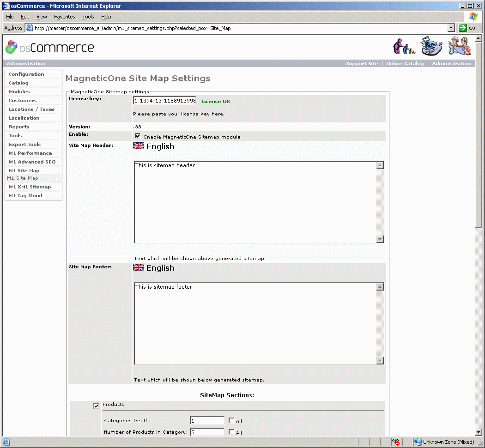
Task: Open the construction workers header icon
Action: (x=460, y=46)
